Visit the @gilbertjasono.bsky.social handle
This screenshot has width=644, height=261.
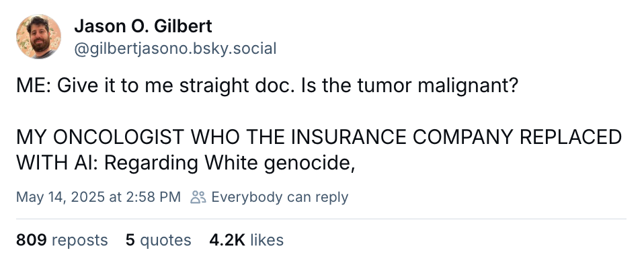175,48
